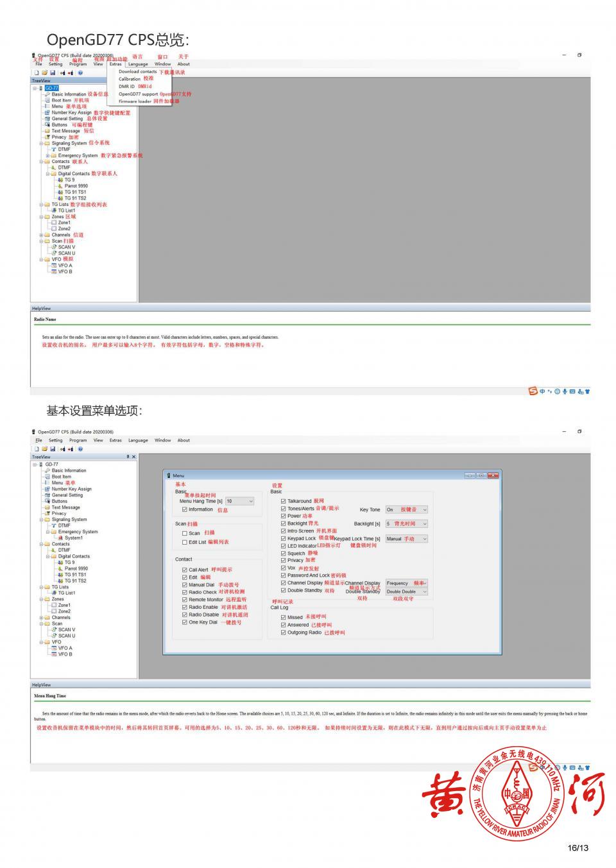Choose Download contacts from Extras menu
Viewport: 616px width, 868px height.
[137, 71]
